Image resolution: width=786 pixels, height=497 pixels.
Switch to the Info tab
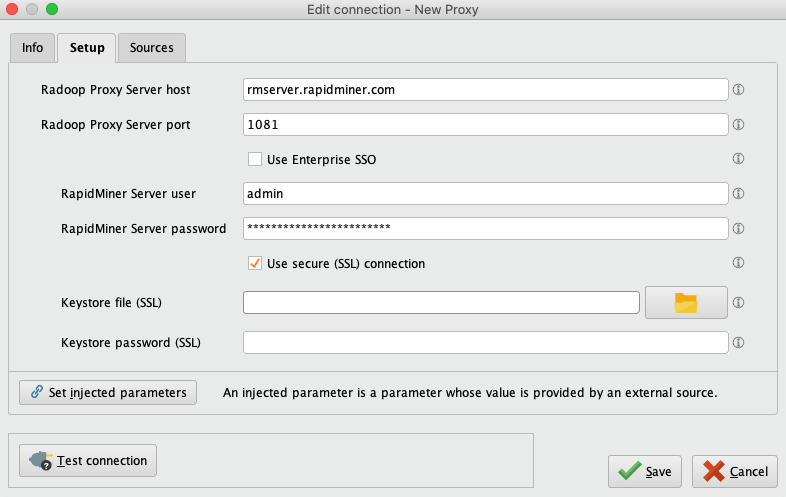32,48
